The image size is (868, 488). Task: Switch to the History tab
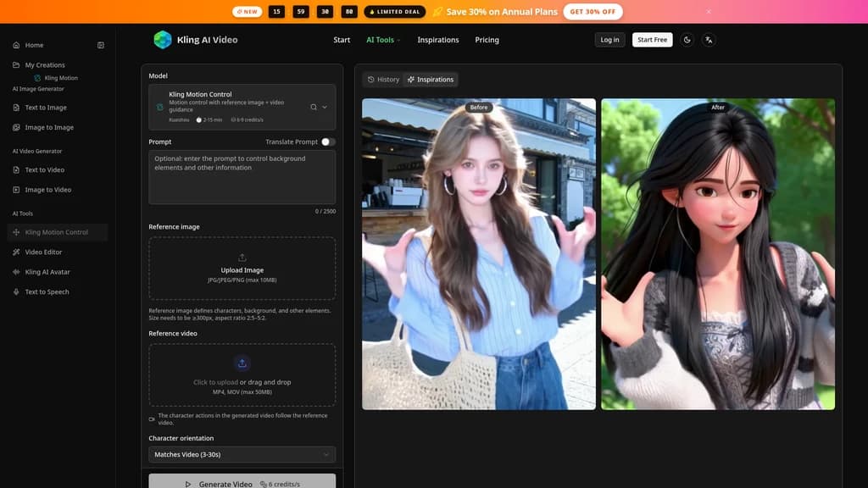coord(383,80)
